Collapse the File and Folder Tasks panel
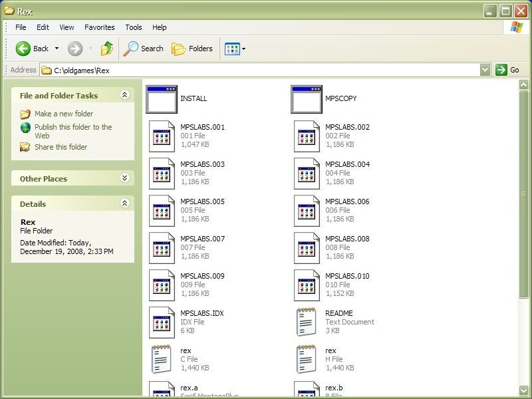 [124, 95]
